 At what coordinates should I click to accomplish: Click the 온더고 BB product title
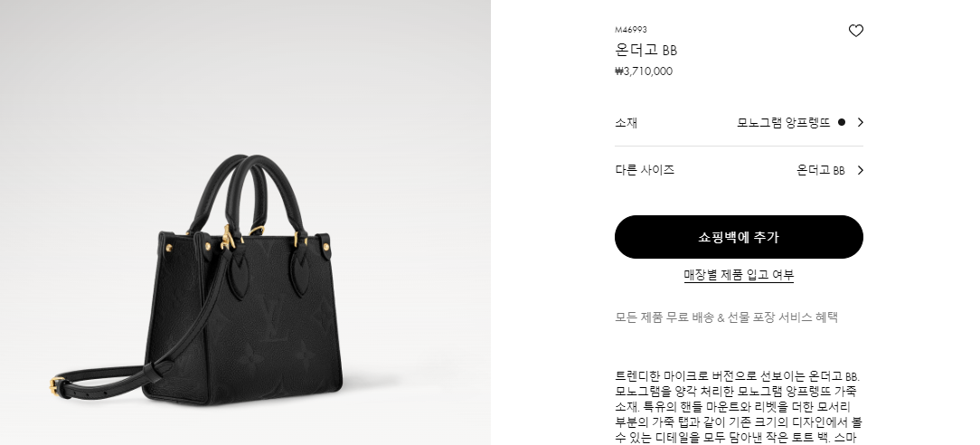click(x=646, y=50)
